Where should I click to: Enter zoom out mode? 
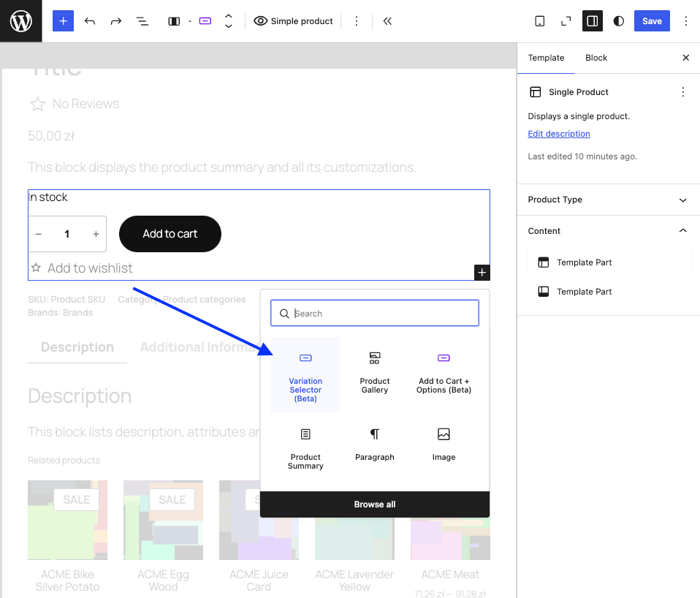click(x=566, y=21)
